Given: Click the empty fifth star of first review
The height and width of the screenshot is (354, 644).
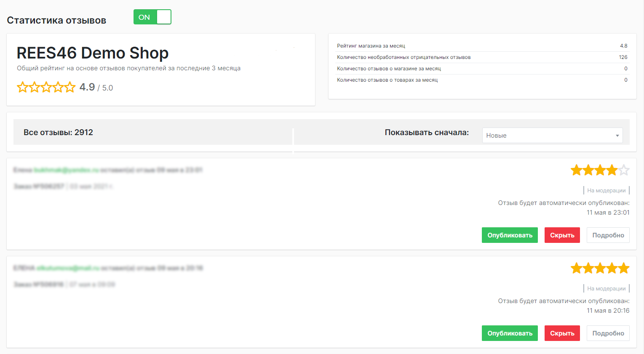Looking at the screenshot, I should [624, 170].
